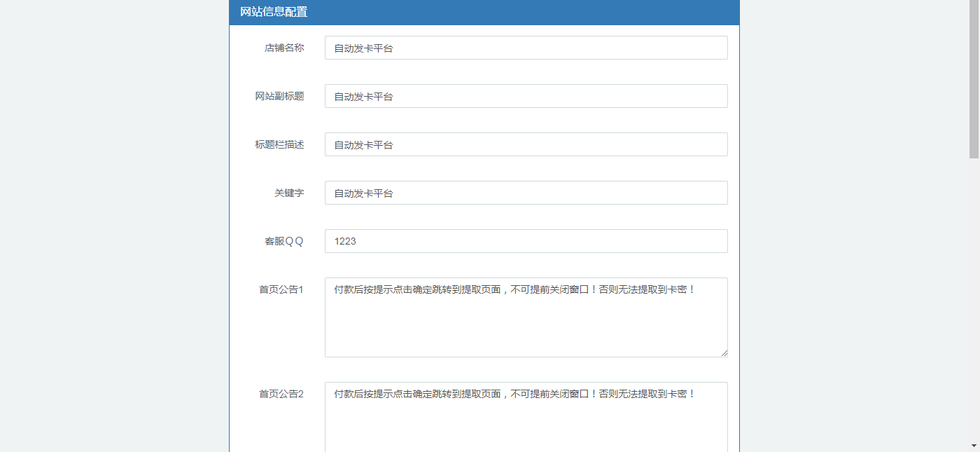The width and height of the screenshot is (980, 452).
Task: Click the announcement text in 首页公告1
Action: (x=514, y=289)
